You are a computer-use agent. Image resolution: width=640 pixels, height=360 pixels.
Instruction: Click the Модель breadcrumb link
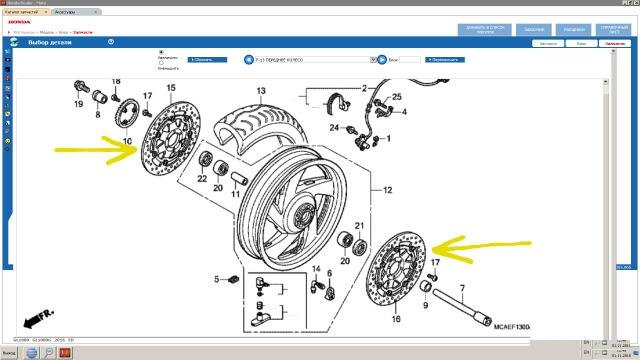click(x=47, y=32)
